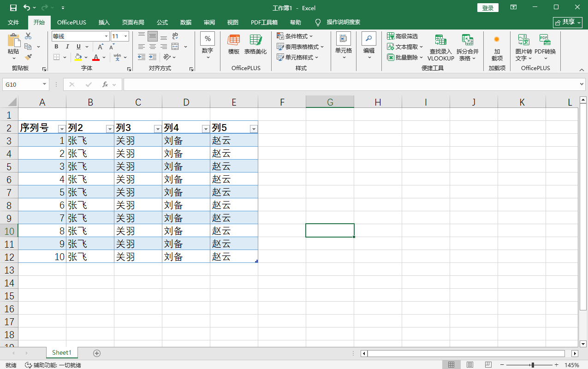
Task: Click the Cut scissors icon
Action: (28, 36)
